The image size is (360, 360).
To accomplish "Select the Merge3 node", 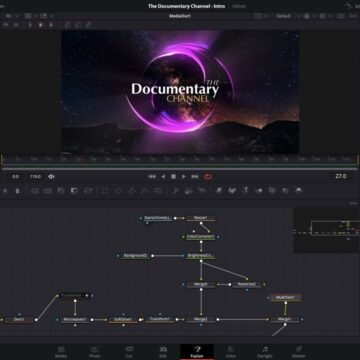I will [x=201, y=284].
